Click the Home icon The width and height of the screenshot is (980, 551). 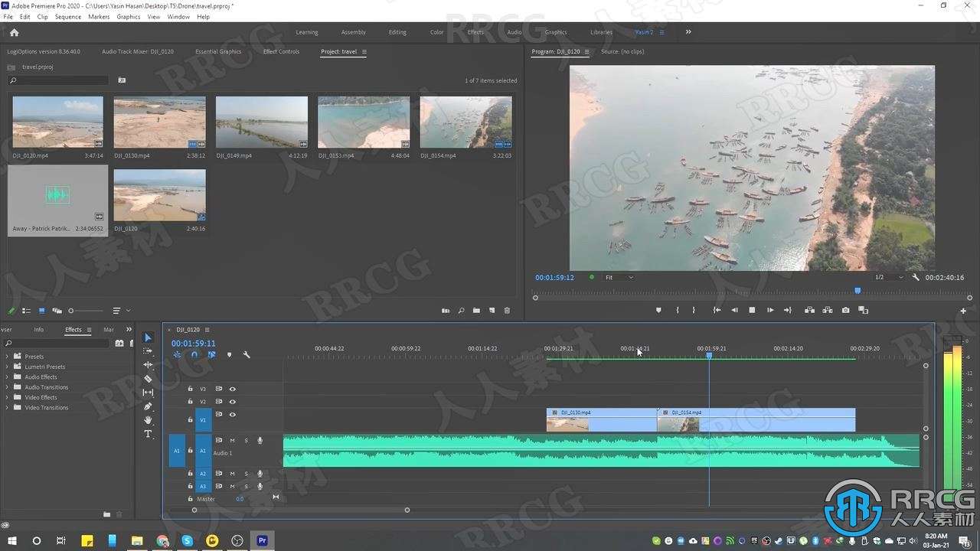14,32
